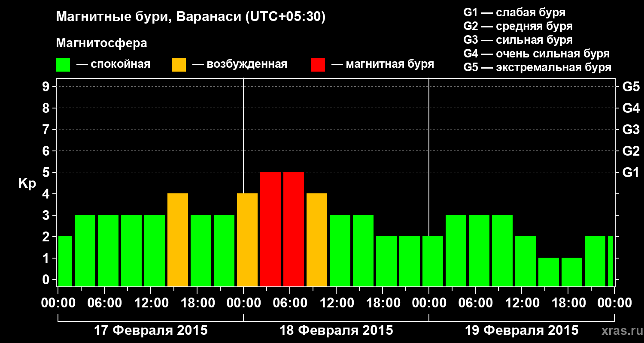Click the green Kp 3 bar over 12:00 18 February
The height and width of the screenshot is (343, 644).
point(340,250)
